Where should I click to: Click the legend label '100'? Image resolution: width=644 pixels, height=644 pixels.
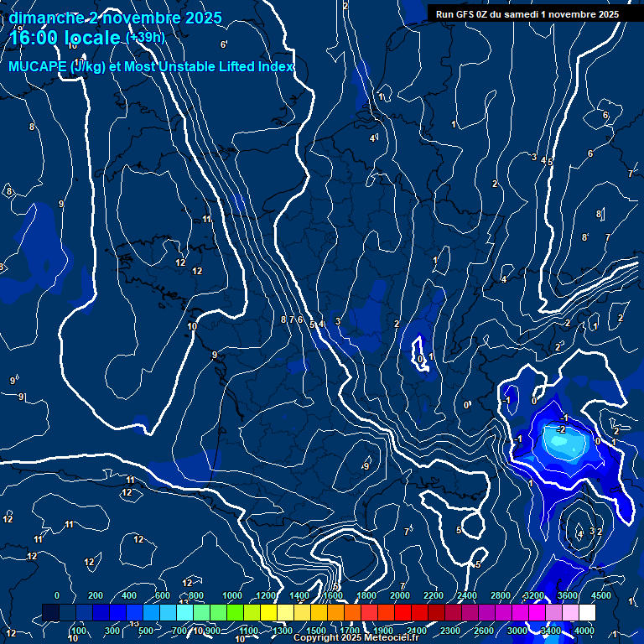coord(79,631)
